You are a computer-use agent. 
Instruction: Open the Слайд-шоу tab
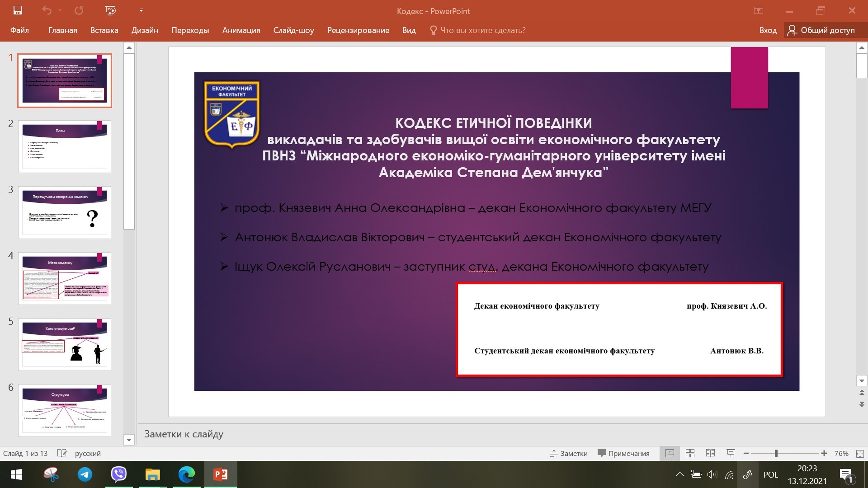click(x=293, y=30)
